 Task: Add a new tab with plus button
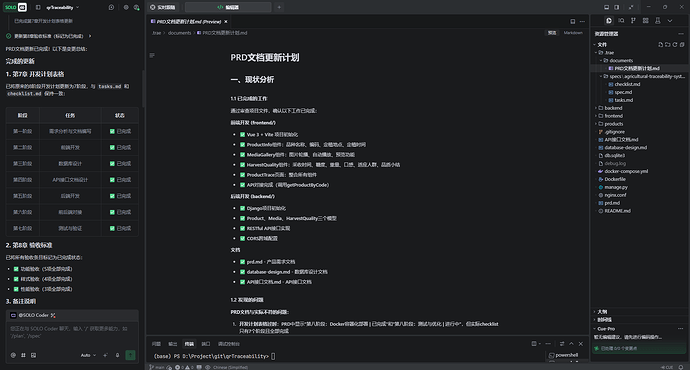coord(279,7)
